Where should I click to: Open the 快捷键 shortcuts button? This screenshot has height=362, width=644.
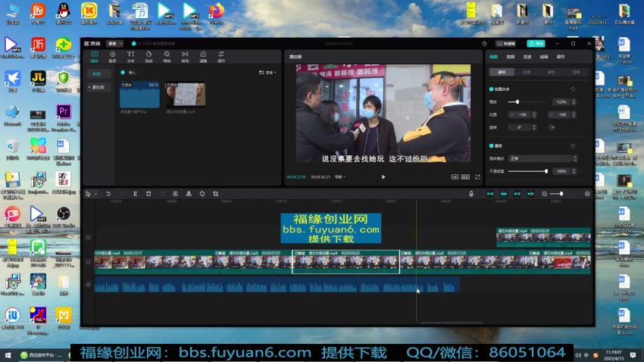pyautogui.click(x=506, y=43)
